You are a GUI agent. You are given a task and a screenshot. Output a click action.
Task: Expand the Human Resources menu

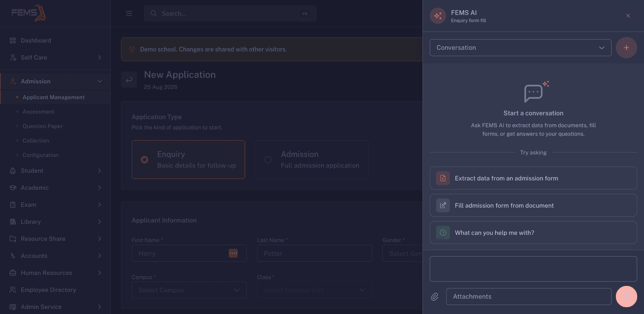point(55,273)
